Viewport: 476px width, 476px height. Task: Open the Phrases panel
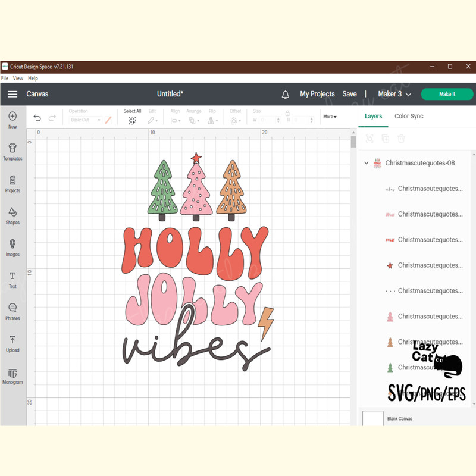[x=12, y=311]
